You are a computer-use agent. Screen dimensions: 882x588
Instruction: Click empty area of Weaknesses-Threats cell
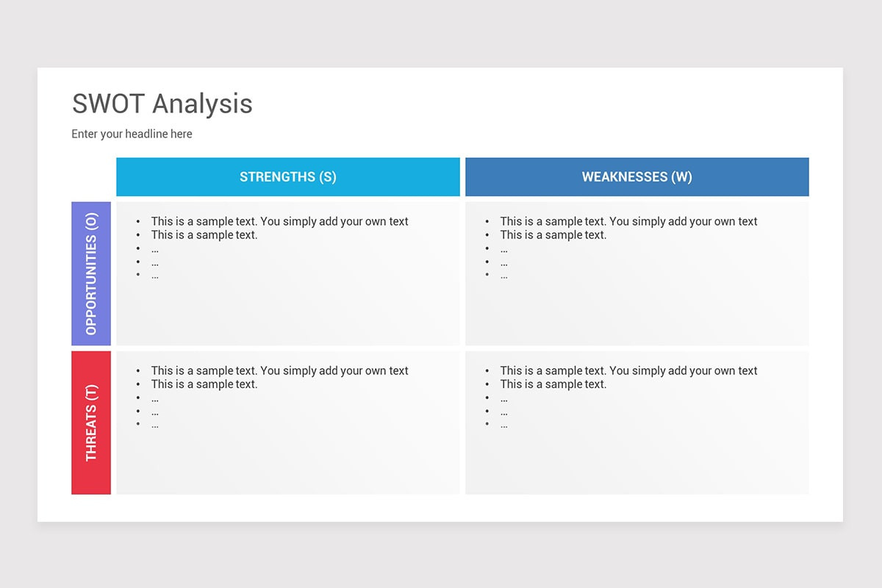click(637, 462)
